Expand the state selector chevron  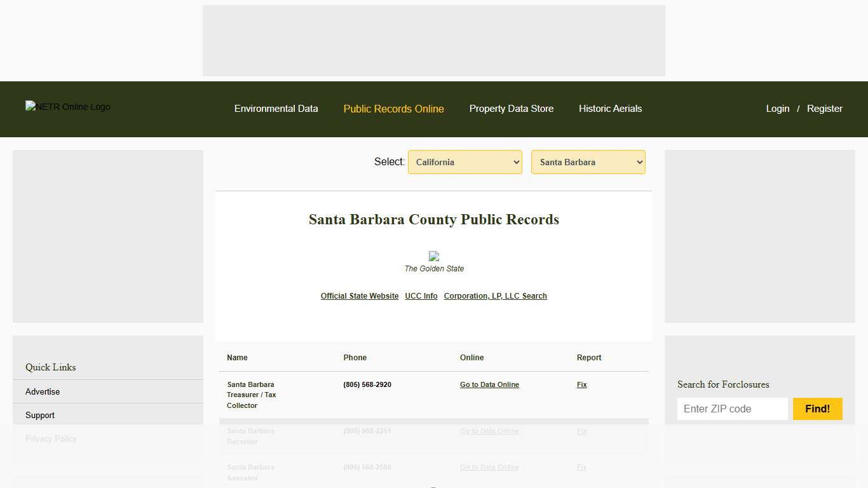[515, 162]
